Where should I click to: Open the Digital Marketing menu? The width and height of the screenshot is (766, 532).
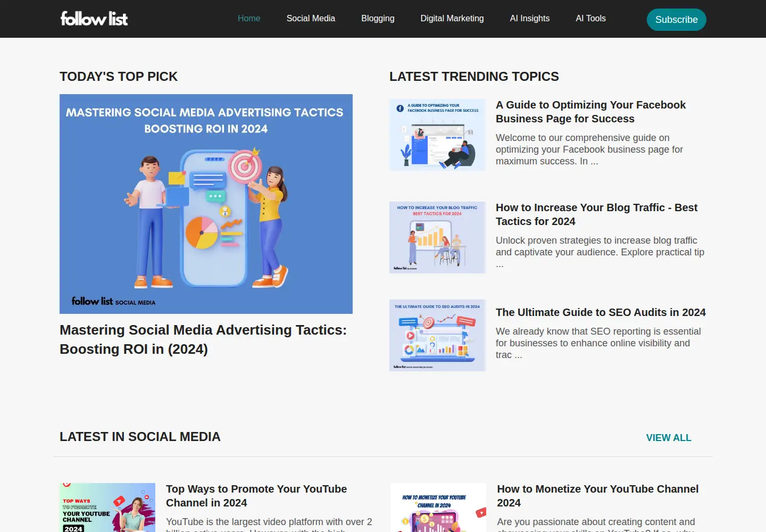coord(452,18)
